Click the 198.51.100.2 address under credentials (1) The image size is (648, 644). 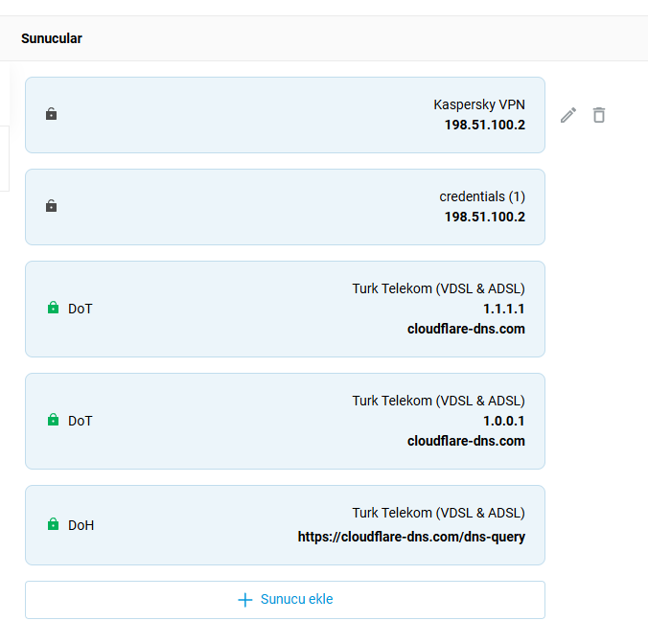tap(485, 217)
